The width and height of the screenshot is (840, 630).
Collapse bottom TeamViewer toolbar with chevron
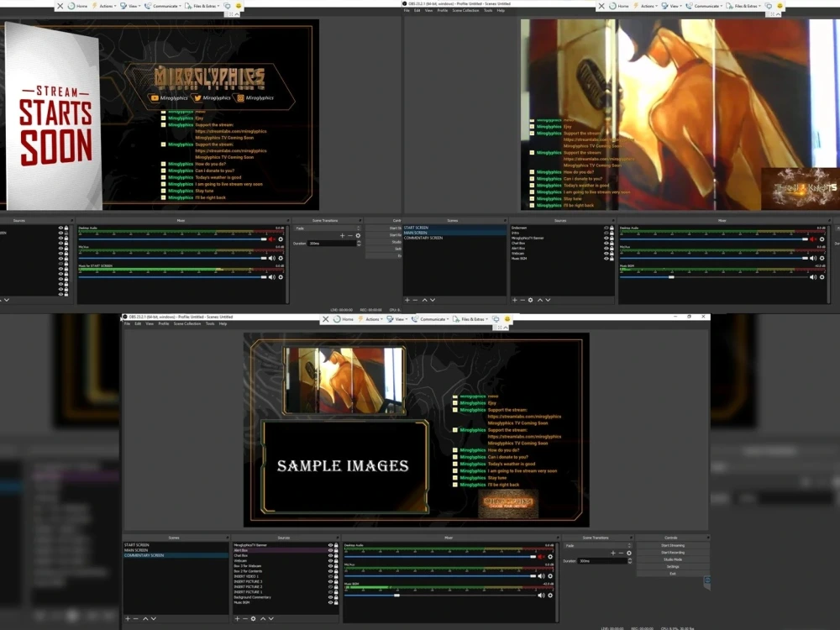point(505,328)
